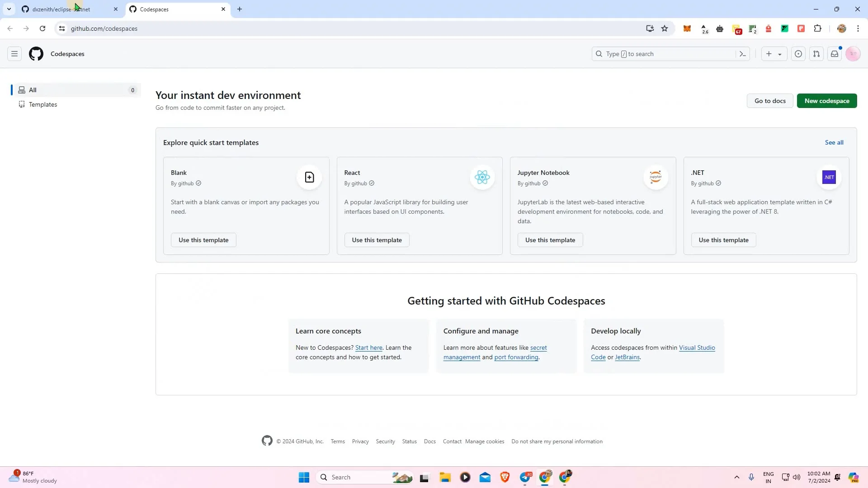
Task: Expand the Create new plus dropdown
Action: 774,54
